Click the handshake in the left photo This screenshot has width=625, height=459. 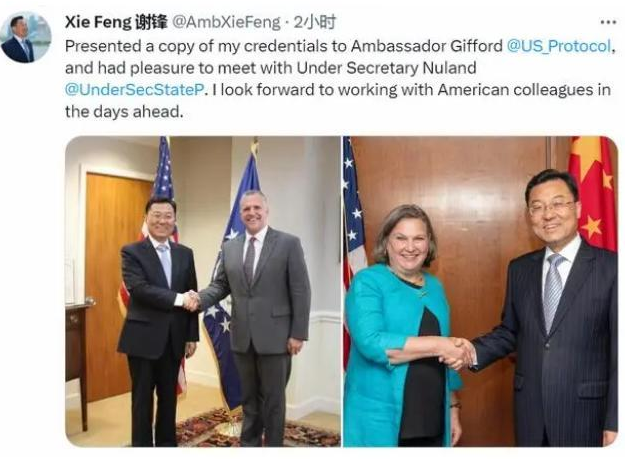pos(191,300)
